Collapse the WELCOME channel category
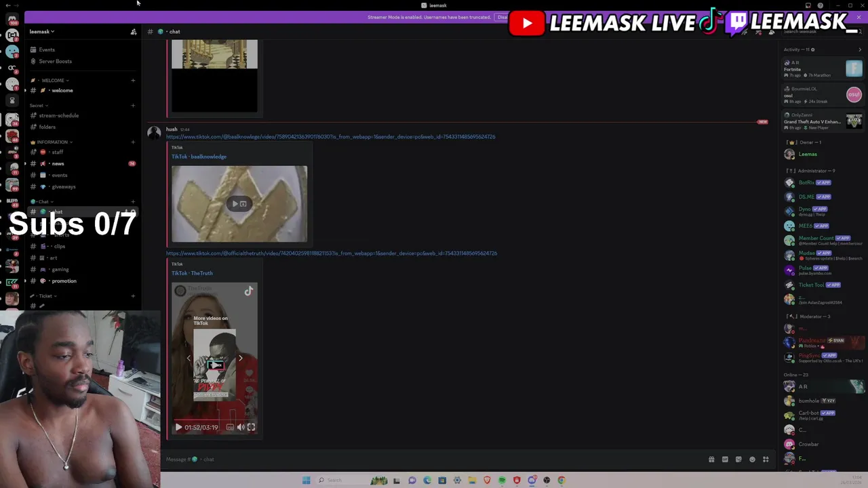Screen dimensions: 868x488 pos(52,80)
